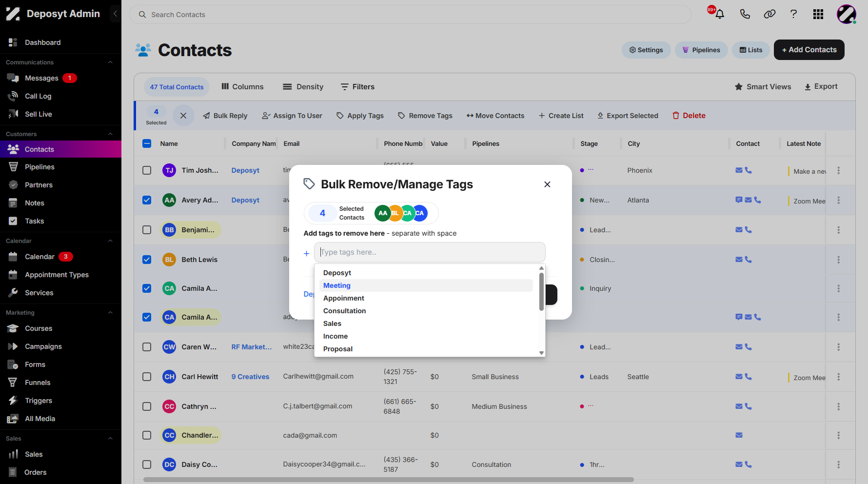Focus the Type tags here input
868x484 pixels.
tap(430, 252)
